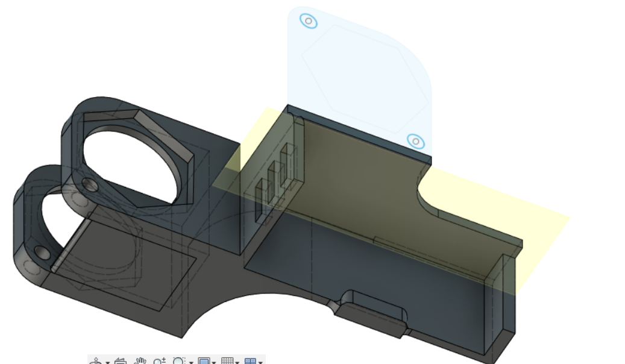Expand the Zoom Window dropdown arrow

(x=190, y=362)
